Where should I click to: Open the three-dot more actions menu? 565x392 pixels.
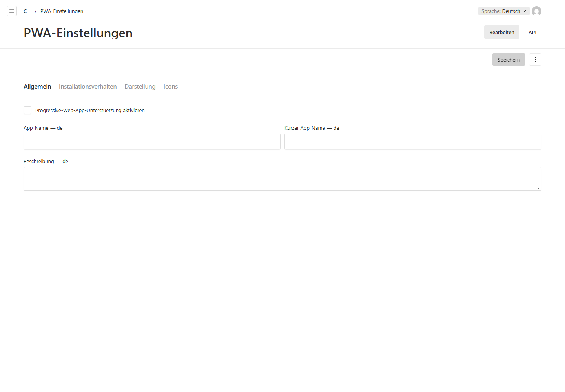coord(535,60)
